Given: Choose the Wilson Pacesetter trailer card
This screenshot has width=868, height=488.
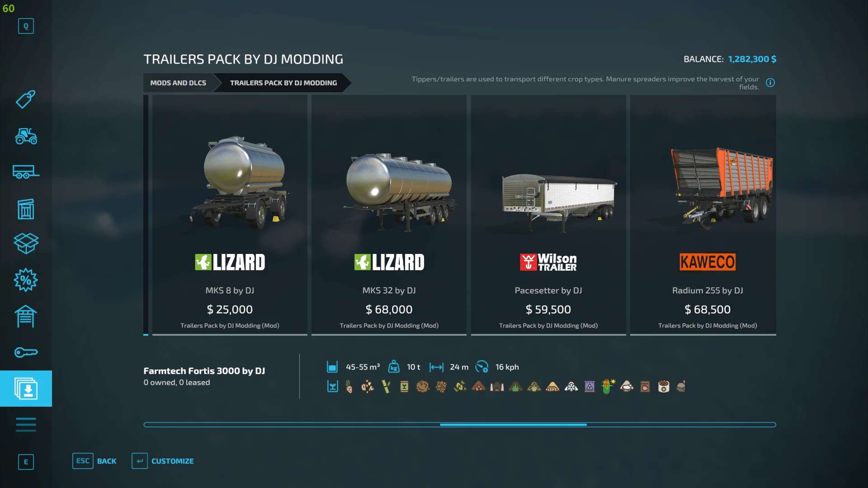Looking at the screenshot, I should pos(548,215).
